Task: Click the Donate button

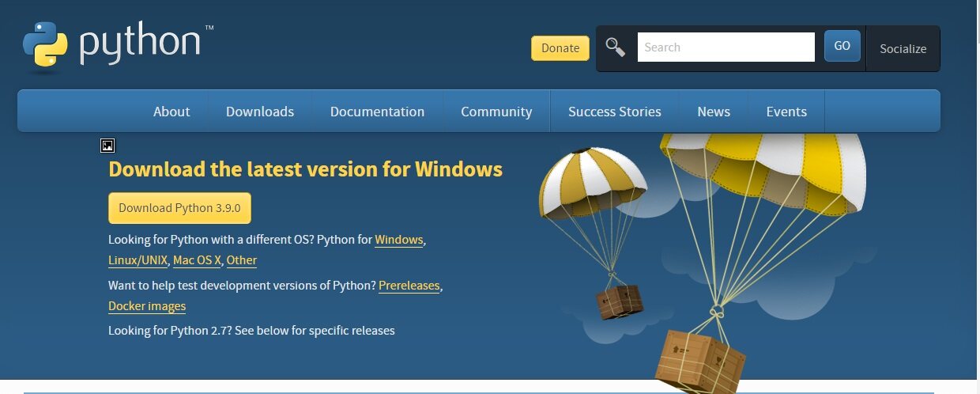Action: click(x=560, y=48)
